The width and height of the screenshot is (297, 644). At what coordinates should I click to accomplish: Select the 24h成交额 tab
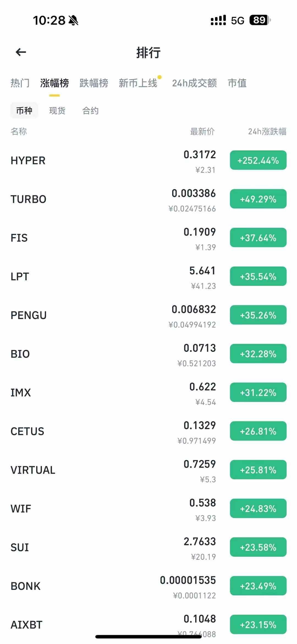tap(194, 83)
